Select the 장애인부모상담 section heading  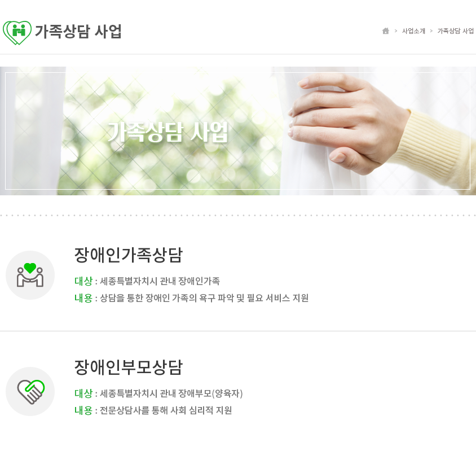(129, 367)
